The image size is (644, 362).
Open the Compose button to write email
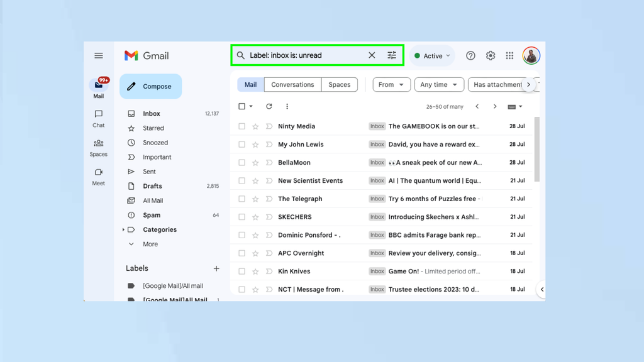click(150, 86)
